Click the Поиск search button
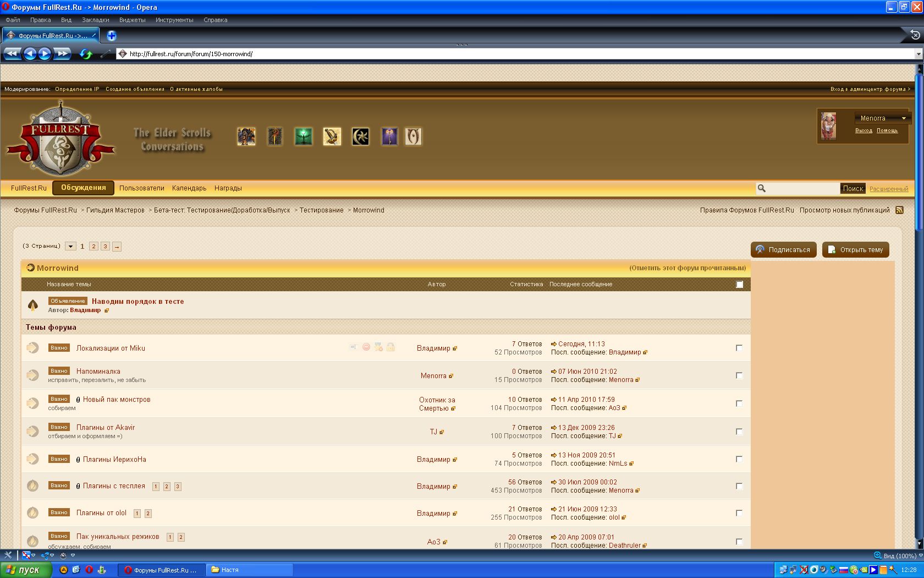The height and width of the screenshot is (578, 924). point(853,188)
